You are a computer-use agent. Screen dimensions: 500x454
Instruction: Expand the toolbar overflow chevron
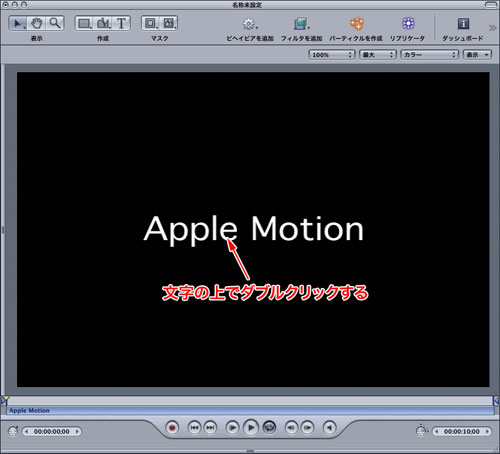(492, 28)
